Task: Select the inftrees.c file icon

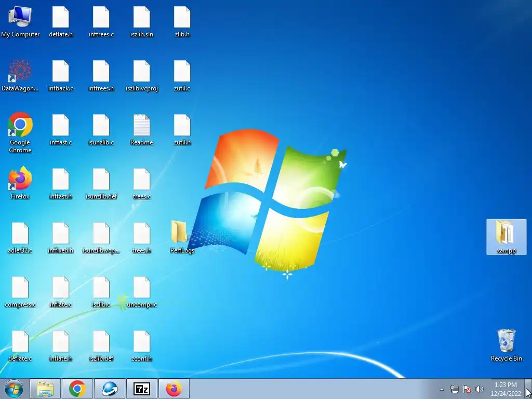Action: (x=101, y=21)
